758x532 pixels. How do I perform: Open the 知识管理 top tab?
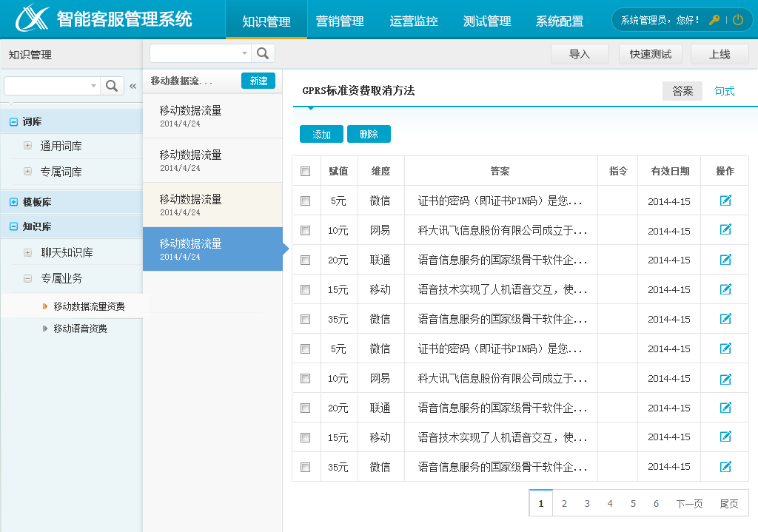coord(266,21)
